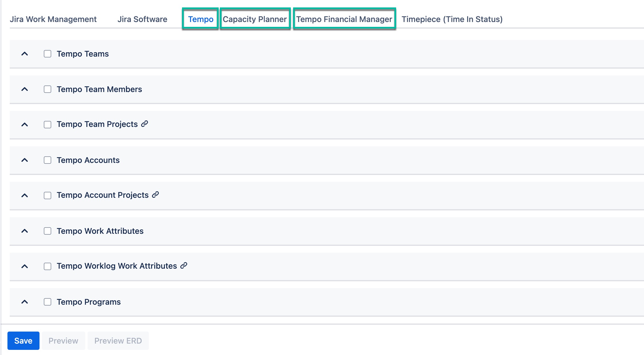Click the blue Save button
The image size is (644, 355).
(x=23, y=341)
